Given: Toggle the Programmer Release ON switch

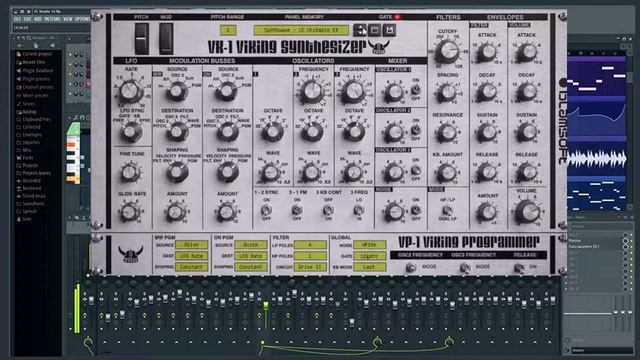Looking at the screenshot, I should click(519, 268).
